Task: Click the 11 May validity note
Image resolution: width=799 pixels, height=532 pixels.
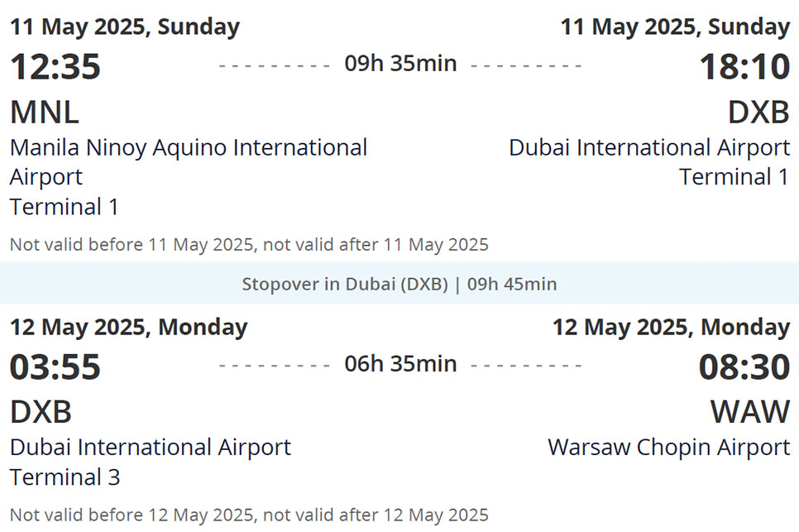Action: [249, 245]
